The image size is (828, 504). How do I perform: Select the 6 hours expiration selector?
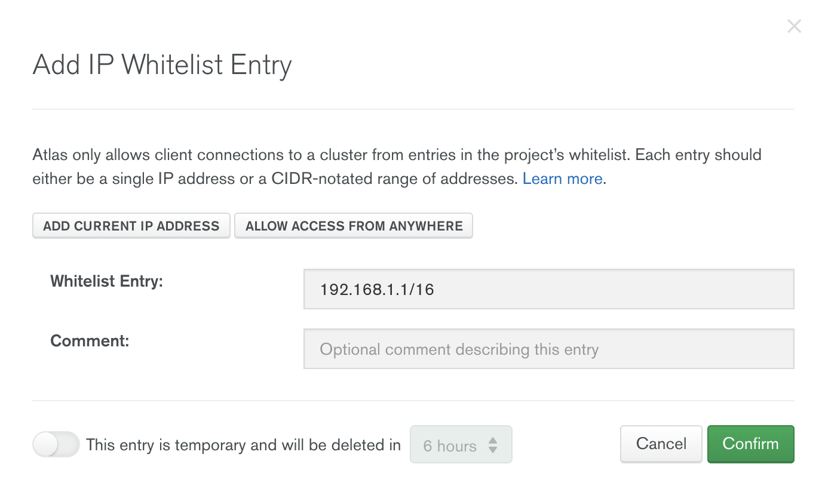coord(461,444)
